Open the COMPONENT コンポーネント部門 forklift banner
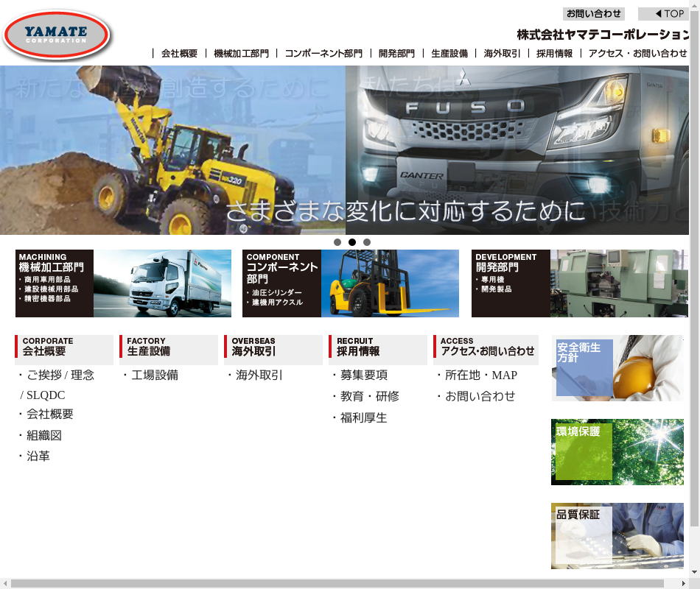The height and width of the screenshot is (589, 700). (x=350, y=283)
